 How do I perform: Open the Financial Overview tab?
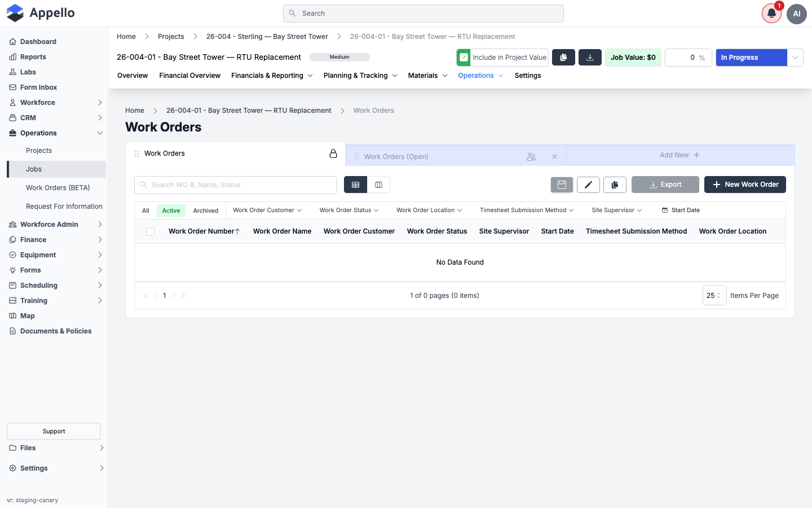pyautogui.click(x=189, y=76)
